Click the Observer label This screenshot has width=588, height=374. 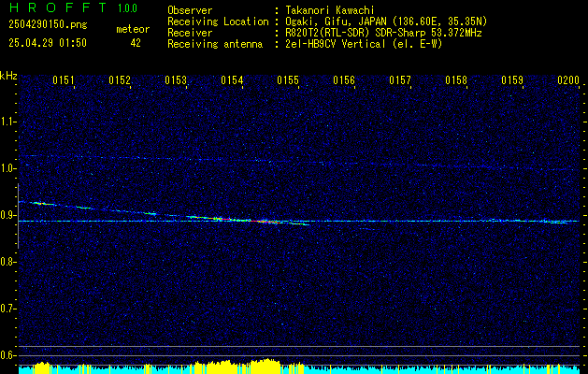(190, 10)
